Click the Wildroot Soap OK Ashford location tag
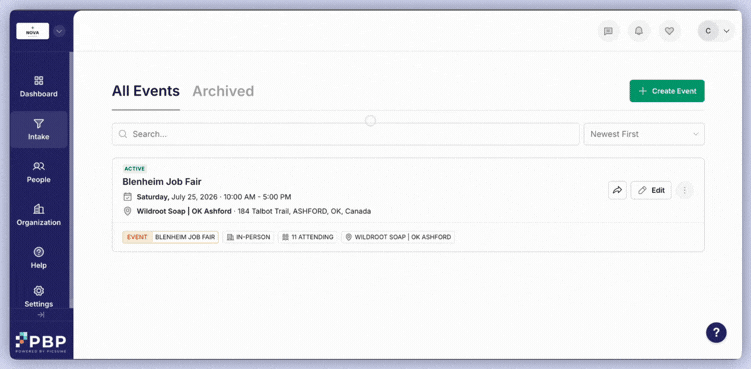This screenshot has width=751, height=369. (x=398, y=237)
